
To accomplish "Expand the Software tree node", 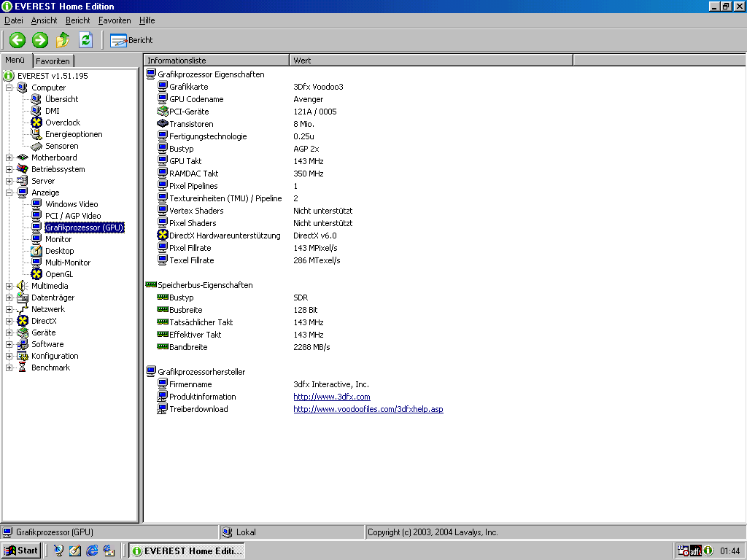I will (9, 344).
